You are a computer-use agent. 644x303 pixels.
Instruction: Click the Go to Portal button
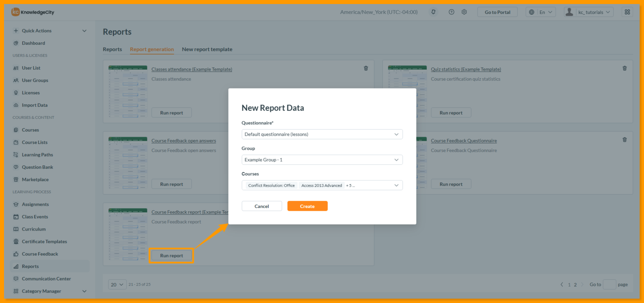pos(497,12)
